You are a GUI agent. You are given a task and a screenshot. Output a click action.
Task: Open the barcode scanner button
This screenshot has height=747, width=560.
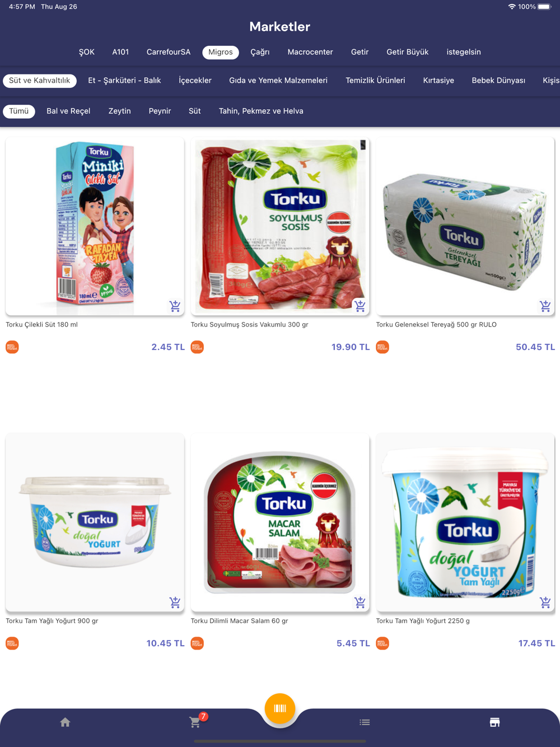280,708
